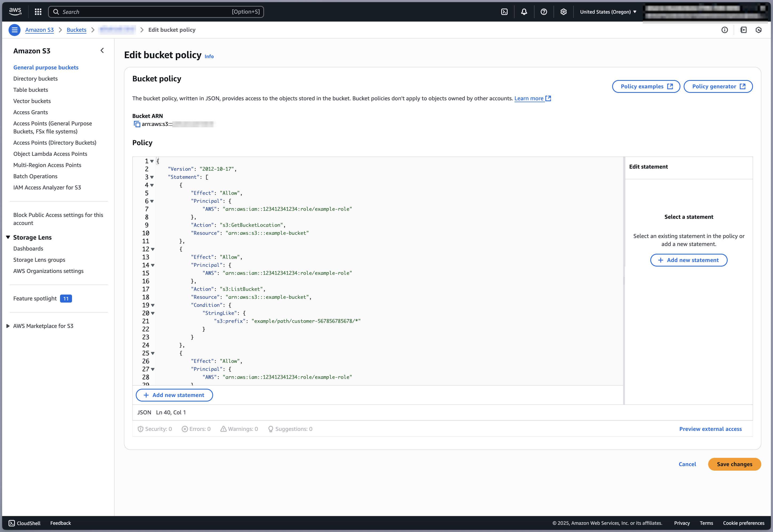Click the rightmost clock-like icon under the header

(x=759, y=30)
